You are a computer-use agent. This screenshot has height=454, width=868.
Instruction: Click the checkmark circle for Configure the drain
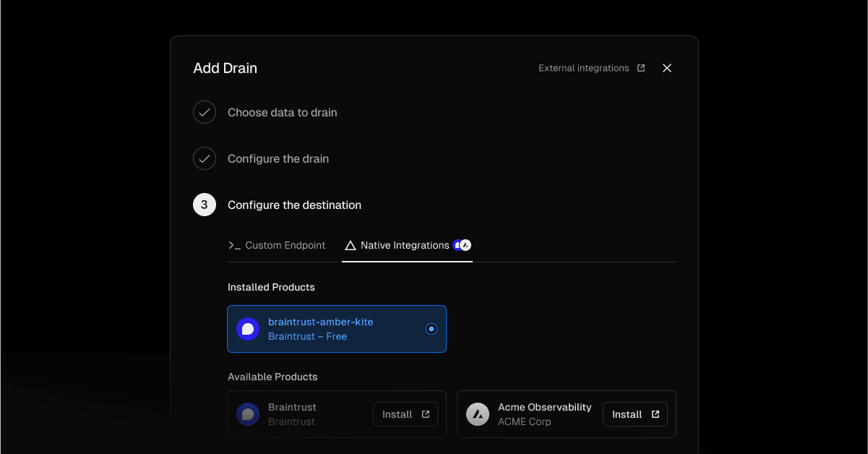coord(205,159)
